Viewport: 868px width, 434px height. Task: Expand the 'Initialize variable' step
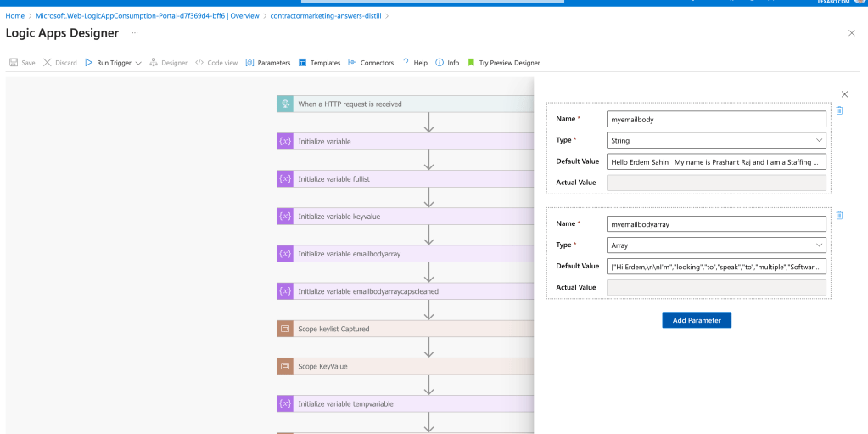click(406, 141)
